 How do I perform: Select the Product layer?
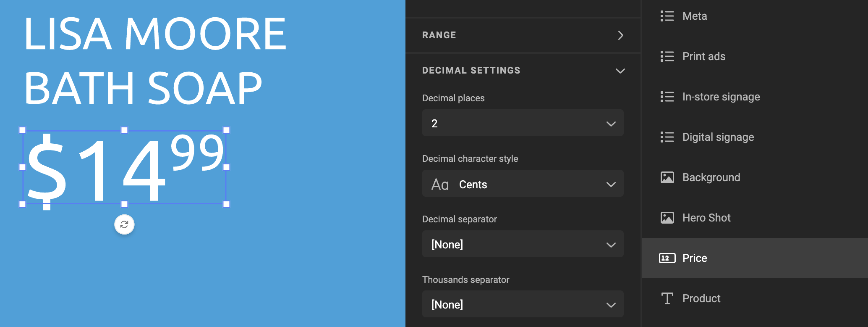(x=755, y=298)
